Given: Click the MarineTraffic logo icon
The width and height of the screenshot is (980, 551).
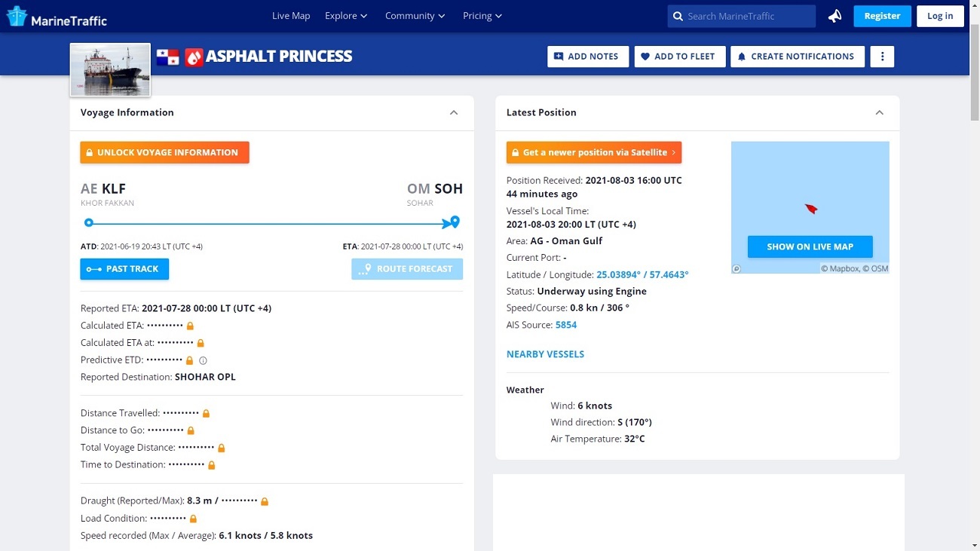Looking at the screenshot, I should click(17, 16).
